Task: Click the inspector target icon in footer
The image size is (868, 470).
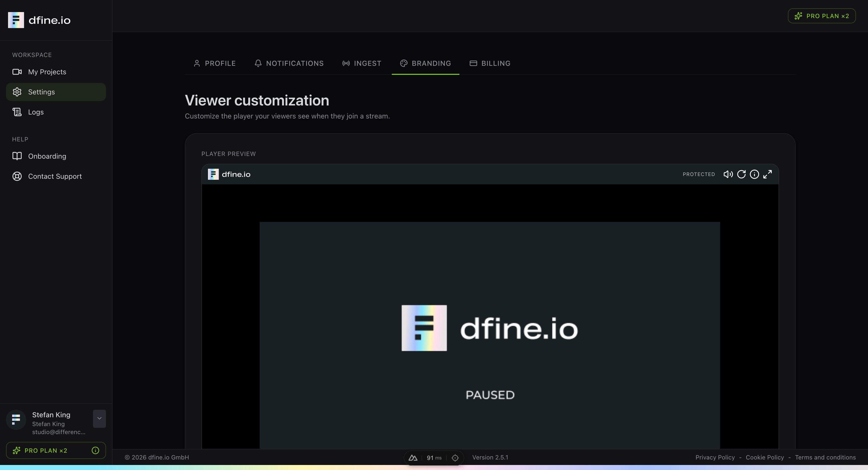Action: (x=455, y=458)
